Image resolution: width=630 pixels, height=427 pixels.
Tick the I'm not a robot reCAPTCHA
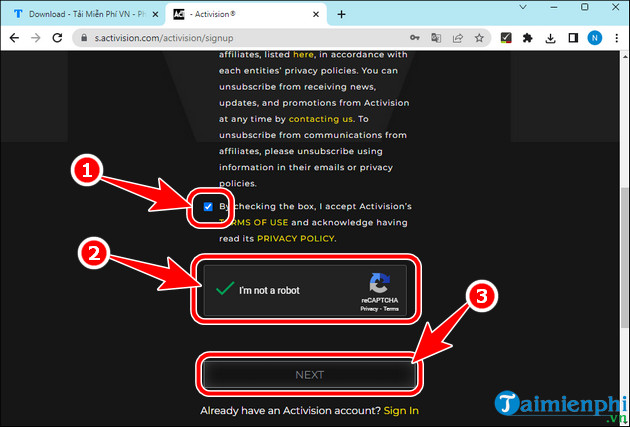pos(225,288)
